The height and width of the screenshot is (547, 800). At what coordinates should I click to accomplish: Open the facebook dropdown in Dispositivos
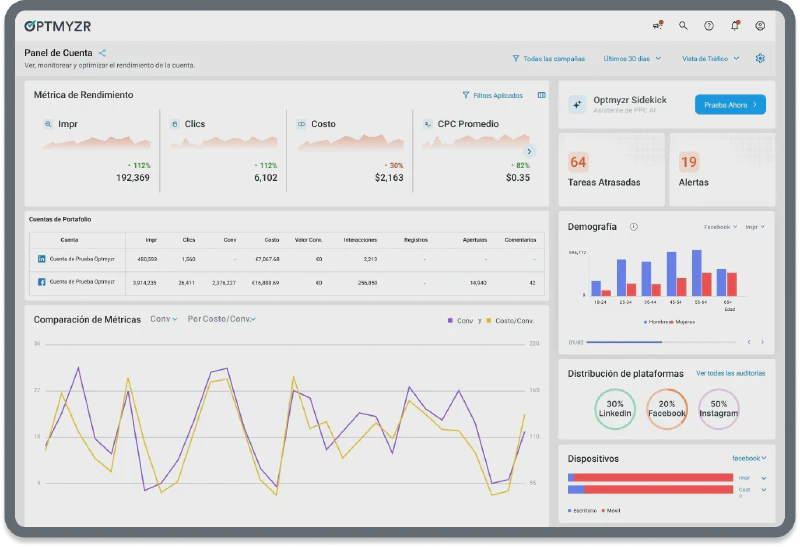pos(749,458)
